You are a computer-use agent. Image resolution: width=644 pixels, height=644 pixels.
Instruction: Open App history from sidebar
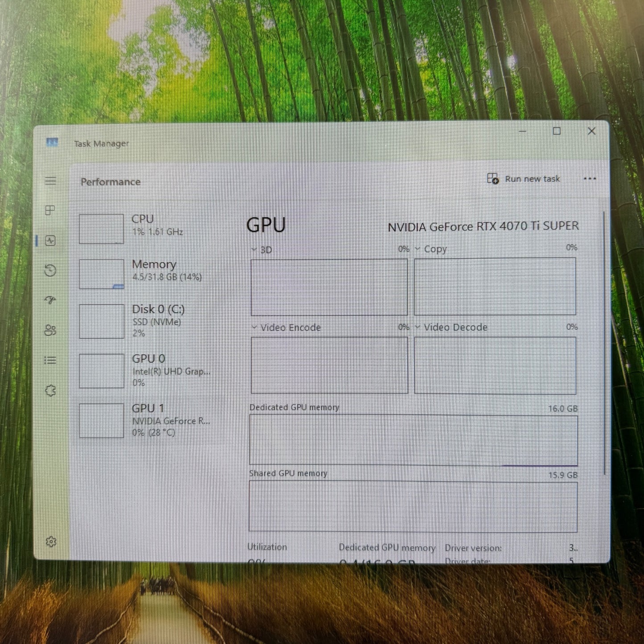tap(50, 271)
